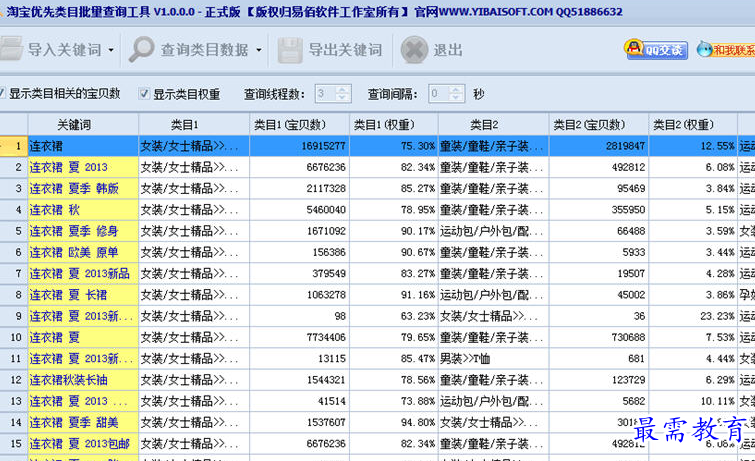Viewport: 755px width, 461px height.
Task: Open the QQ交谈 chat button
Action: pos(656,49)
